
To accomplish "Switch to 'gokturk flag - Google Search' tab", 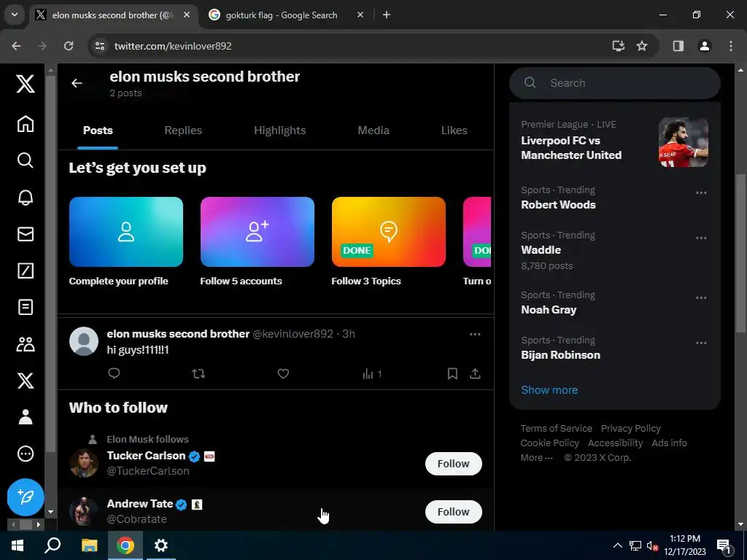I will (281, 15).
